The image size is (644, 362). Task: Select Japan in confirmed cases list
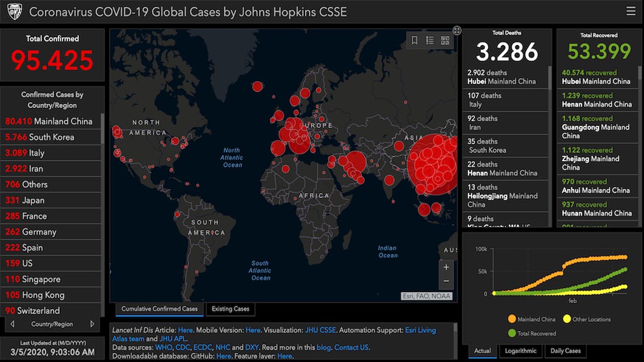pyautogui.click(x=51, y=200)
